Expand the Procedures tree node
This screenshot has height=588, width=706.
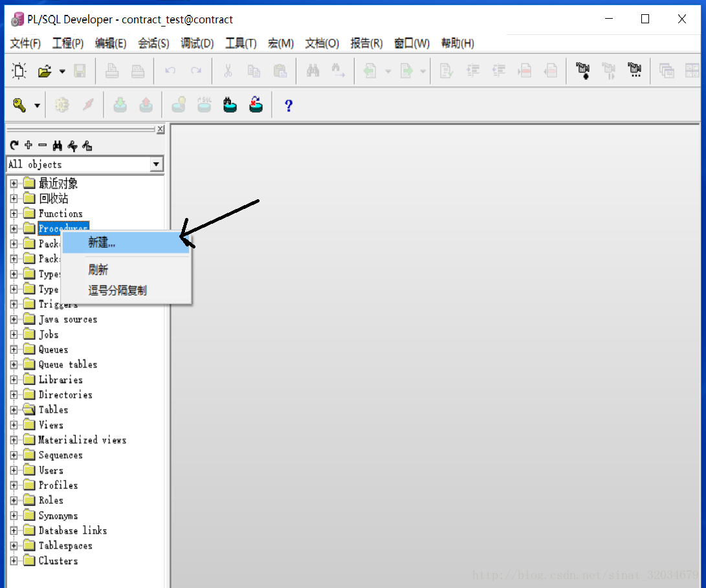14,229
